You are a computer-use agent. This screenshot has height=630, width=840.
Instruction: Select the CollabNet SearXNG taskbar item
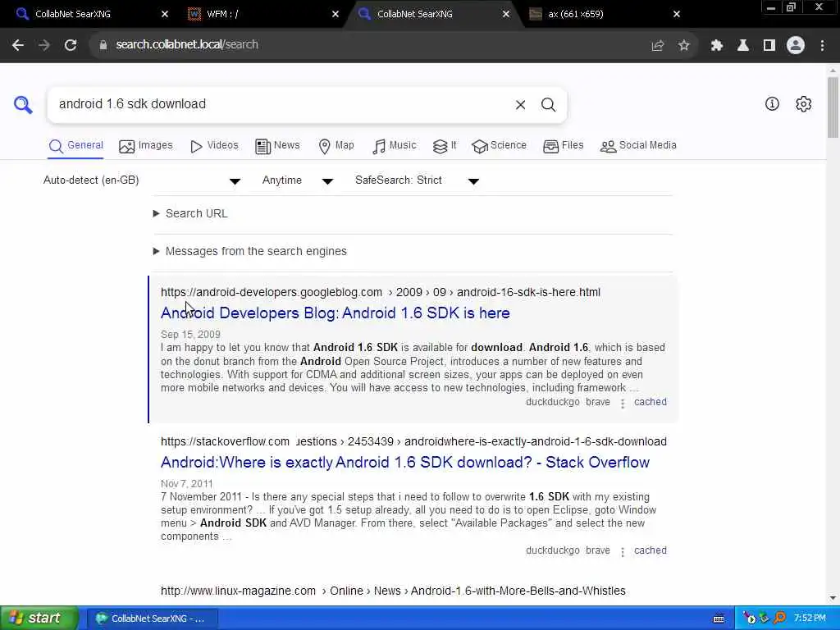pos(152,619)
